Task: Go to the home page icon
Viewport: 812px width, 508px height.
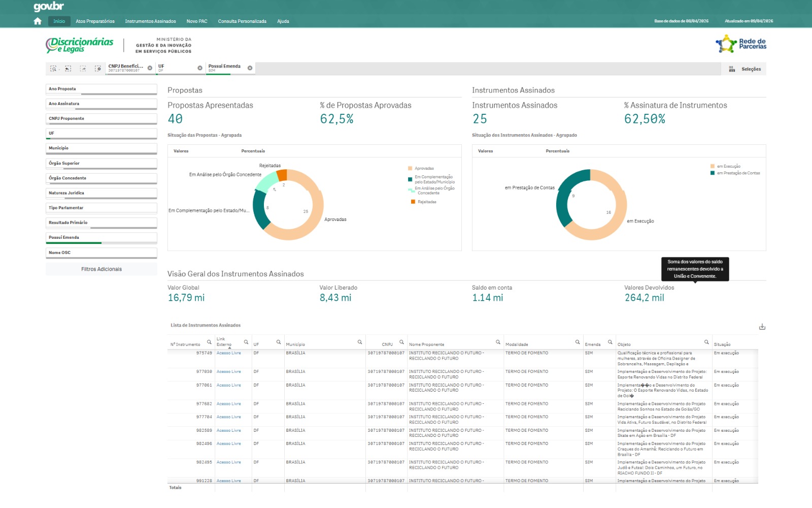Action: (38, 21)
